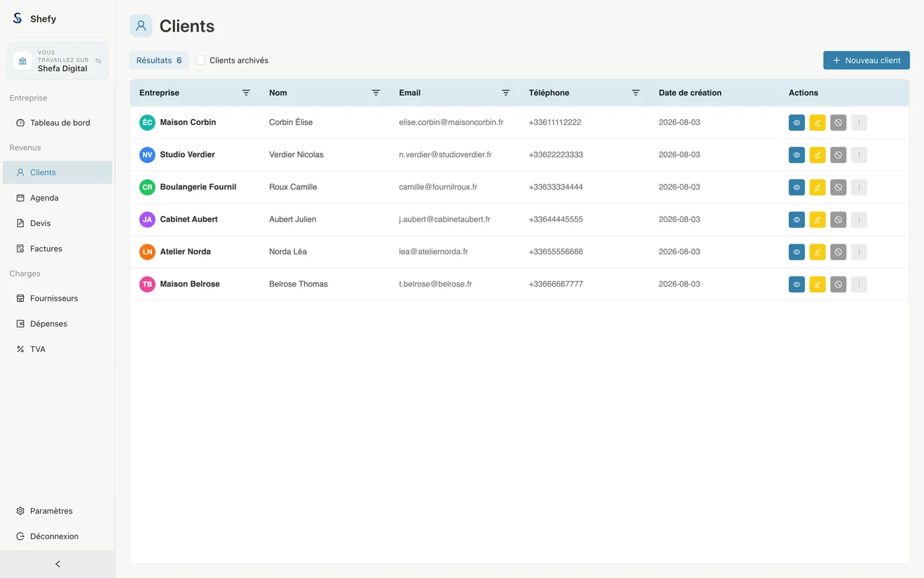Edit Boulangerie Fournil with the pencil icon

tap(818, 188)
